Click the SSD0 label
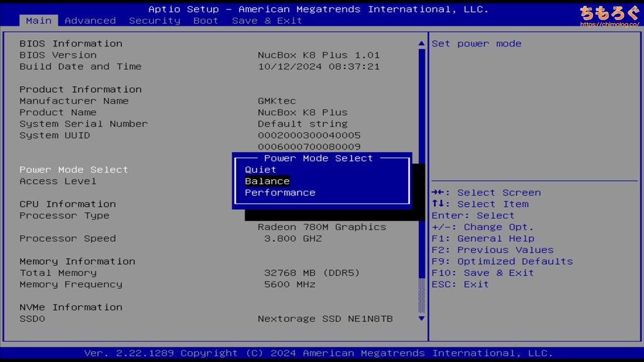 pos(32,319)
